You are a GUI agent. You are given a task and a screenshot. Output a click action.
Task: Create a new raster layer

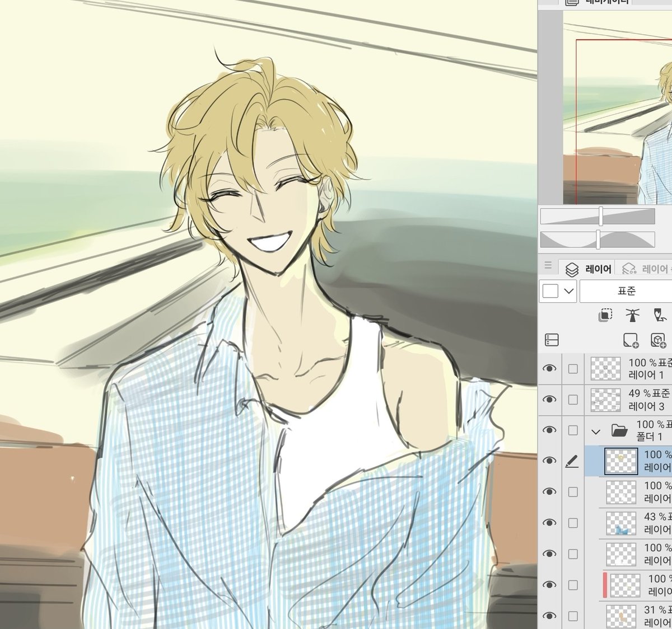(x=631, y=340)
